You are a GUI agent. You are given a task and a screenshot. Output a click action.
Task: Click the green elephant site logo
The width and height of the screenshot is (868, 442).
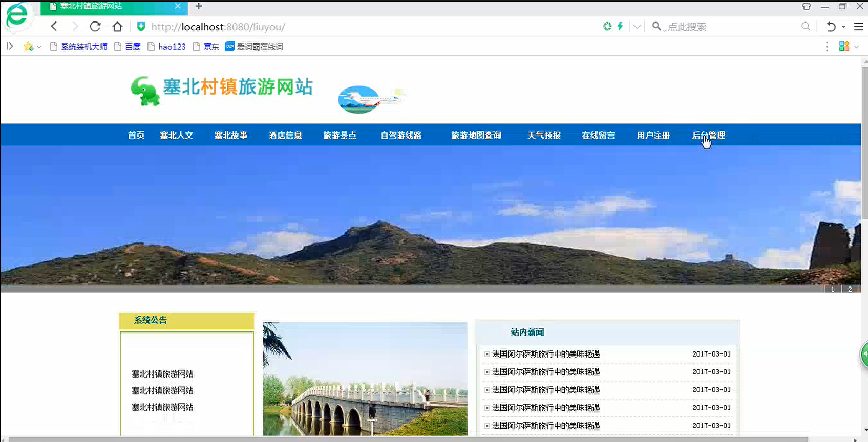pyautogui.click(x=145, y=91)
